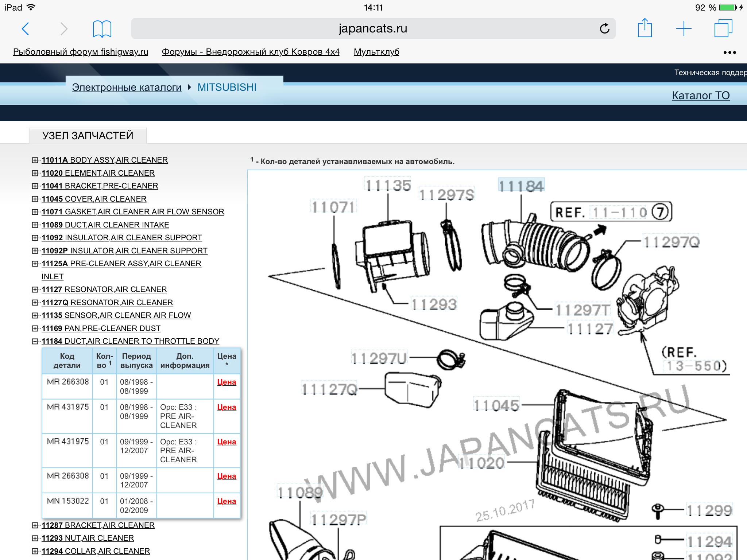The image size is (747, 560).
Task: Tap Safari forward arrow
Action: coord(64,29)
